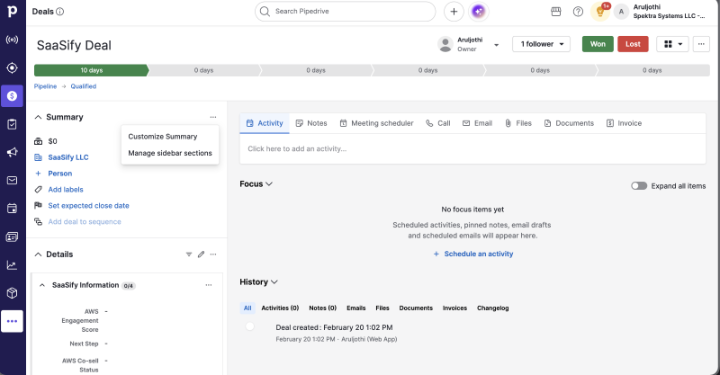Mark the Deal created history item circle
The width and height of the screenshot is (720, 375).
[x=250, y=326]
